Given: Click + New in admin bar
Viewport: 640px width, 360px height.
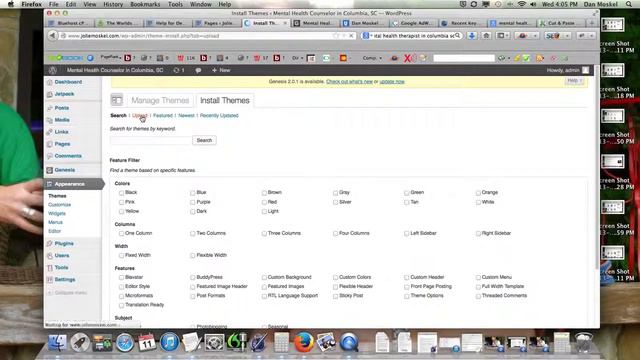Looking at the screenshot, I should [x=221, y=70].
